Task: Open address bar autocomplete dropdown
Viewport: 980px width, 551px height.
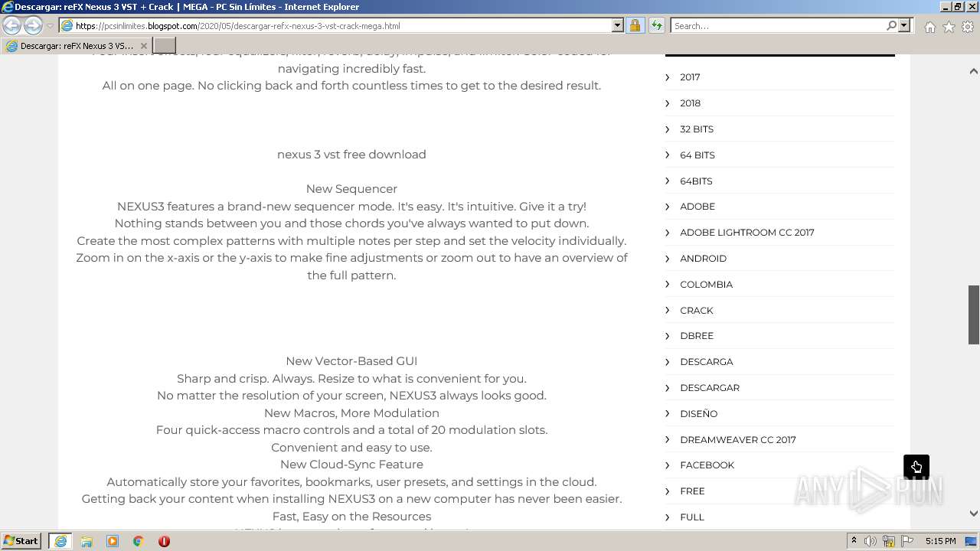Action: 618,25
